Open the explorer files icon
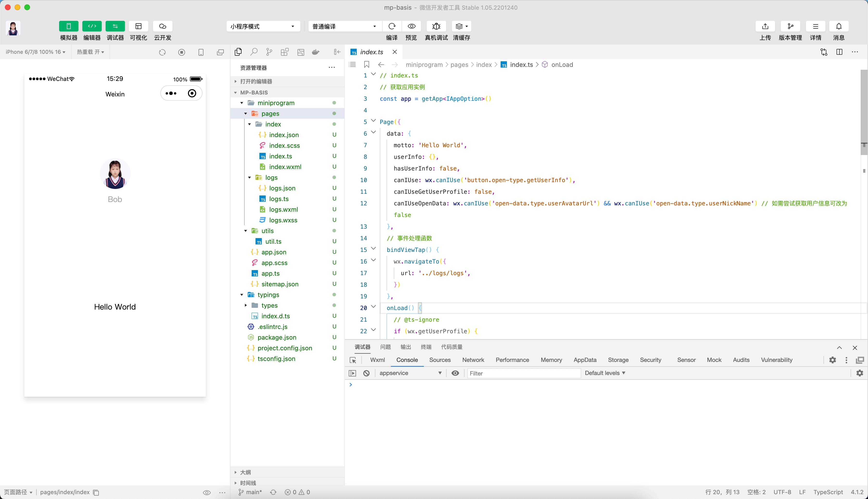 (x=238, y=52)
